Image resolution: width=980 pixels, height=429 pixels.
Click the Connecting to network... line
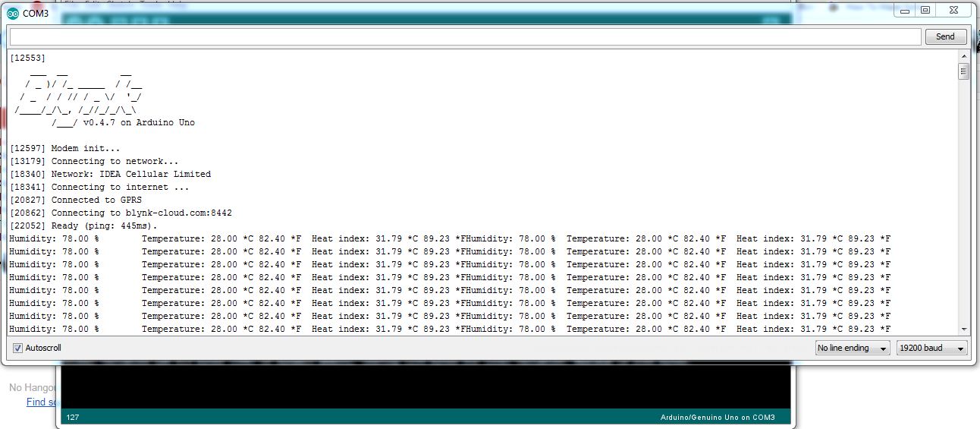[94, 162]
